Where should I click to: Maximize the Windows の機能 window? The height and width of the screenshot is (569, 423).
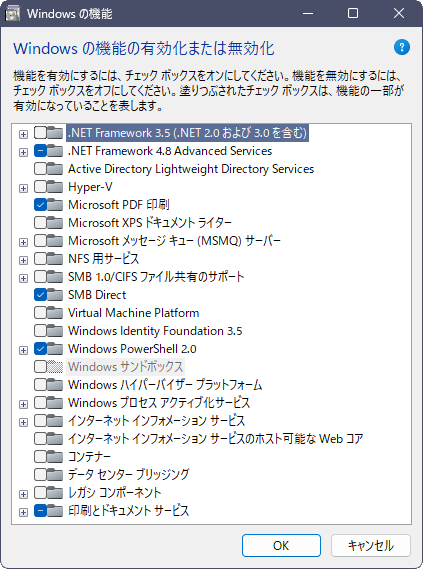coord(353,13)
